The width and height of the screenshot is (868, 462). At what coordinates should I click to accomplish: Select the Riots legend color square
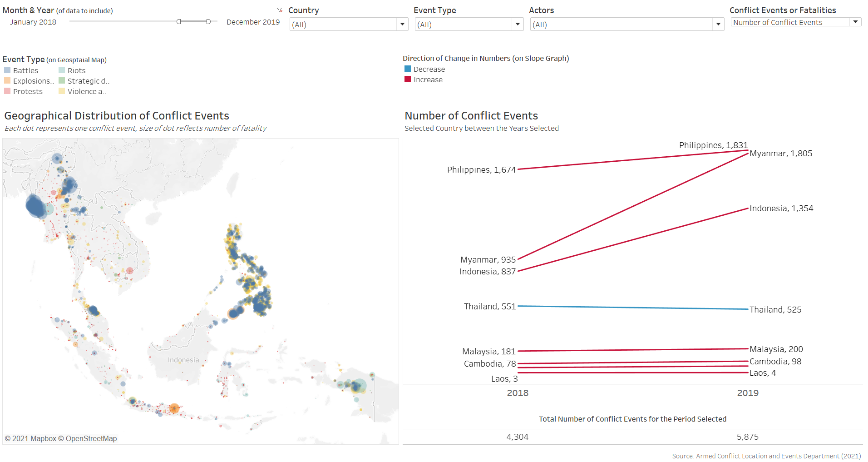[x=62, y=70]
